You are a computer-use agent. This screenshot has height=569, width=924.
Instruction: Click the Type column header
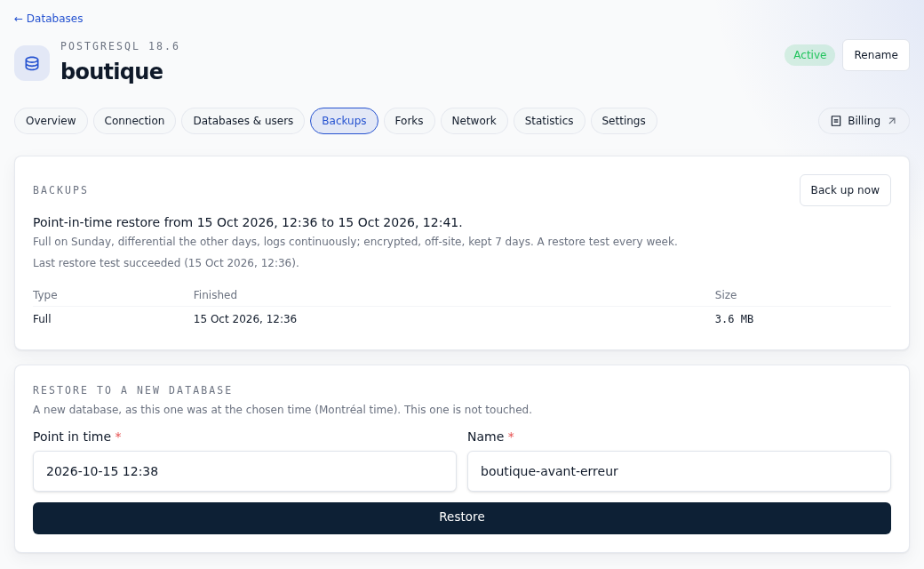point(44,295)
